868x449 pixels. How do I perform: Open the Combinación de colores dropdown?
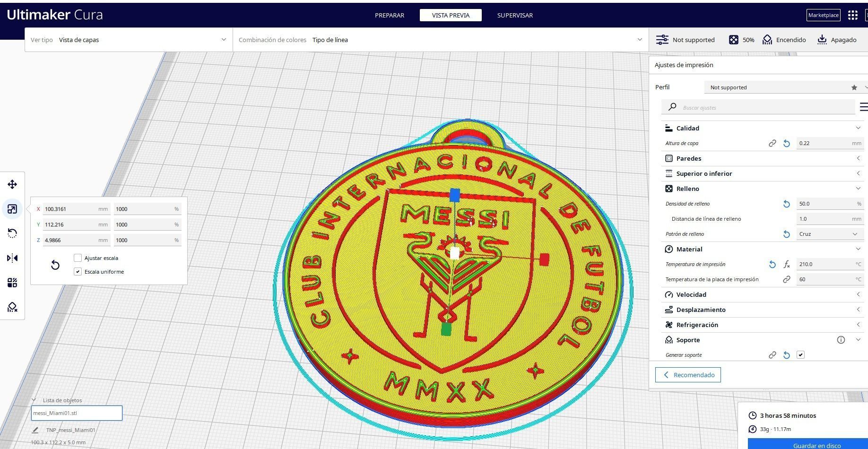pos(441,40)
